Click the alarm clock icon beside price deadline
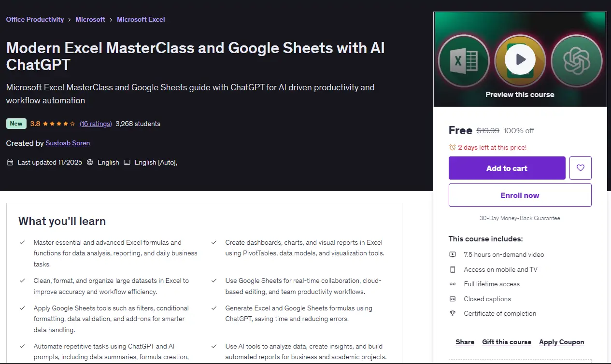 pos(452,147)
